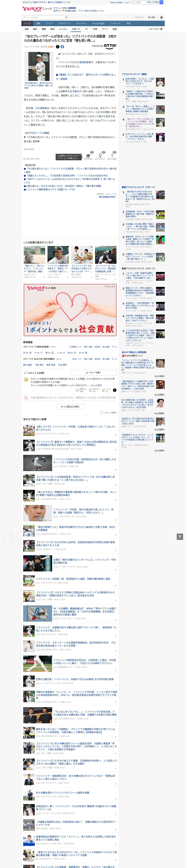Share the article on Facebook
The image size is (186, 868).
coord(62,47)
